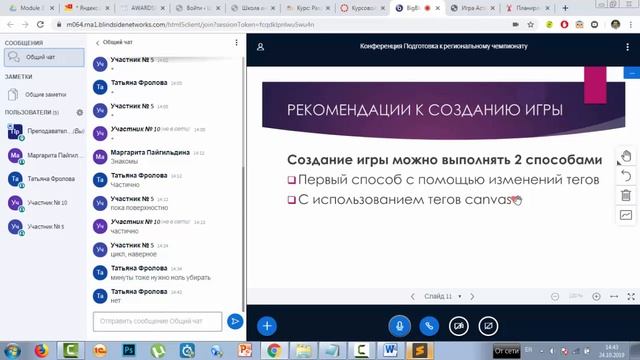
Task: Switch to the AWARDS browser tab
Action: click(x=142, y=8)
